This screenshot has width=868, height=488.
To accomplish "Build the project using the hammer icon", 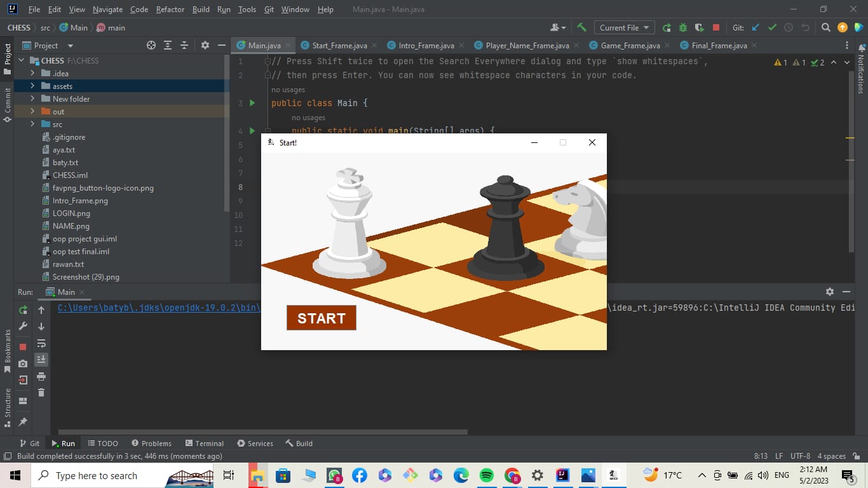I will click(582, 27).
